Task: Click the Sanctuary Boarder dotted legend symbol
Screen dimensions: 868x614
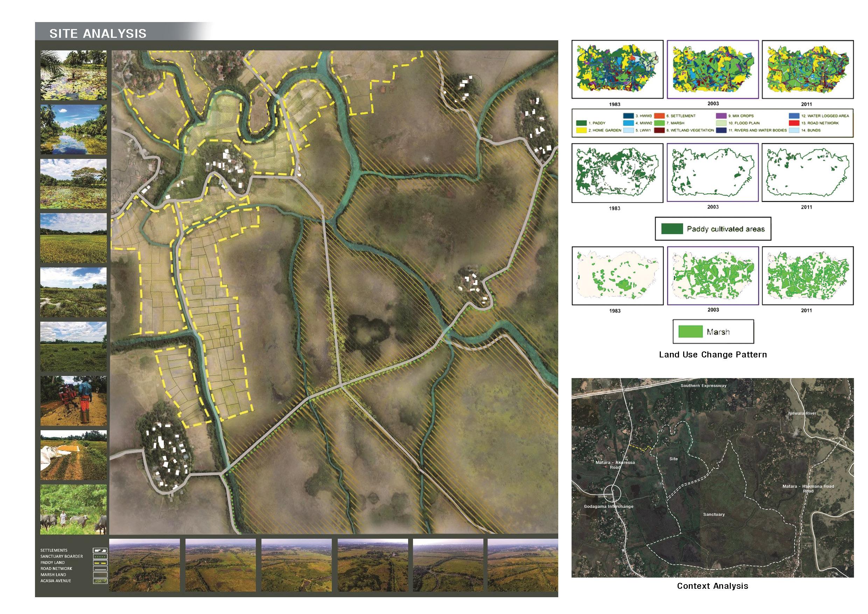Action: coord(100,557)
